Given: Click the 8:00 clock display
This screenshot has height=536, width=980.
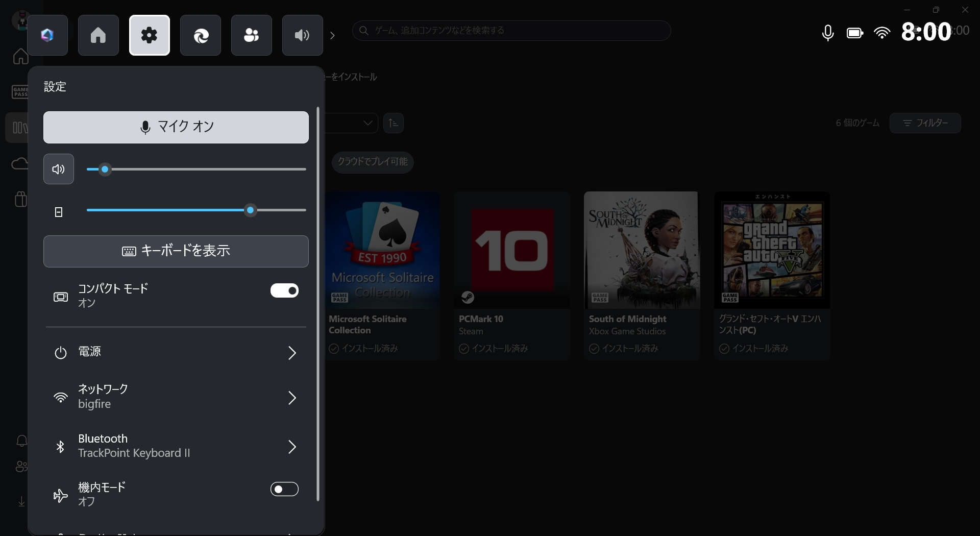Looking at the screenshot, I should pyautogui.click(x=926, y=32).
